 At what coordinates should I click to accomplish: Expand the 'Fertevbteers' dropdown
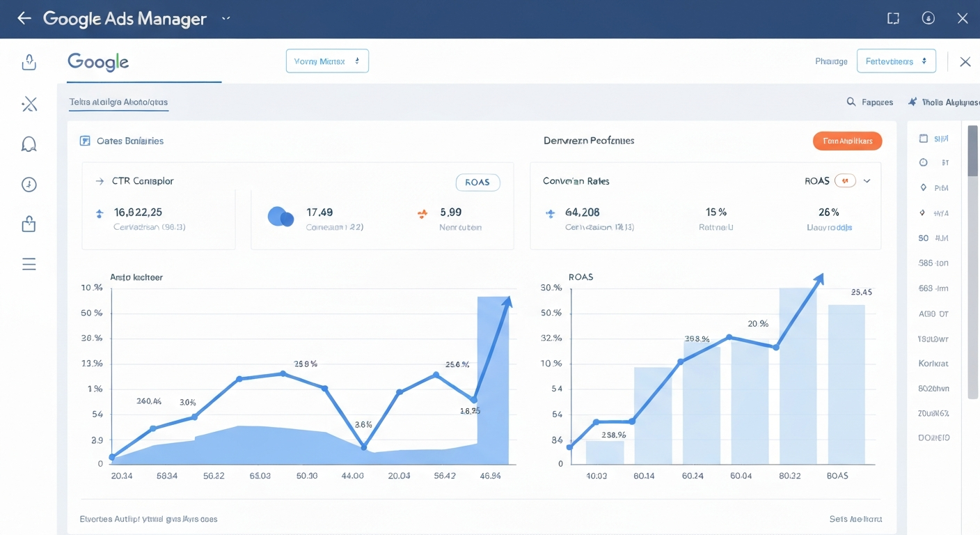coord(896,61)
